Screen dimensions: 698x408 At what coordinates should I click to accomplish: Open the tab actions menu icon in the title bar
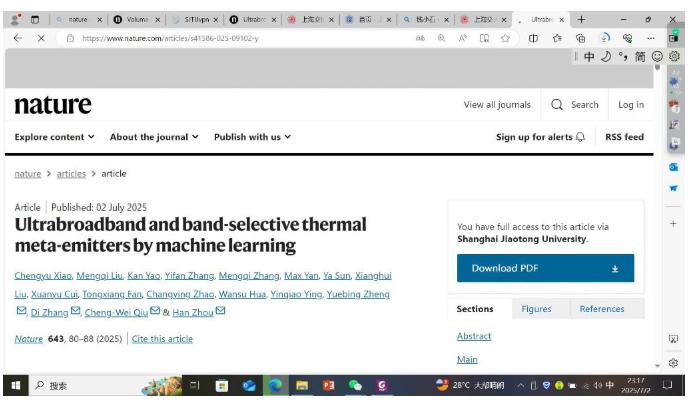35,20
